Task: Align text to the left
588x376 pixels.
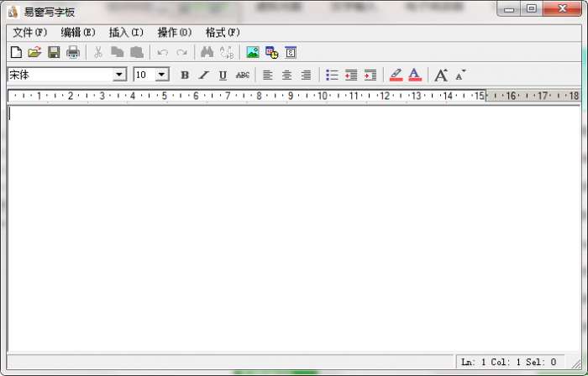Action: tap(267, 76)
